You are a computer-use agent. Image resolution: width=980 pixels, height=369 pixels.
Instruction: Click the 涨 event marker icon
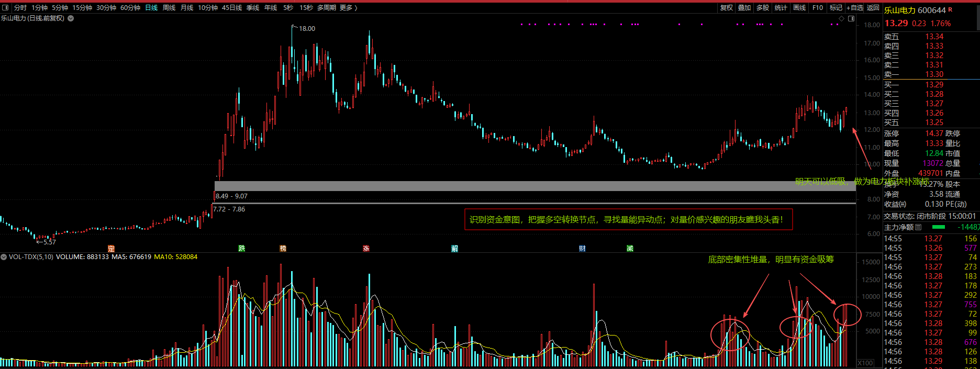pyautogui.click(x=366, y=248)
